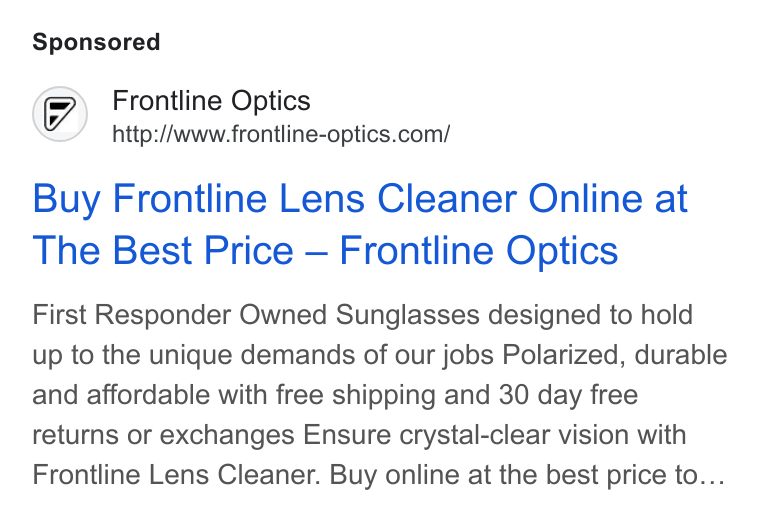Click the Sponsored label
The image size is (760, 518).
(x=96, y=42)
